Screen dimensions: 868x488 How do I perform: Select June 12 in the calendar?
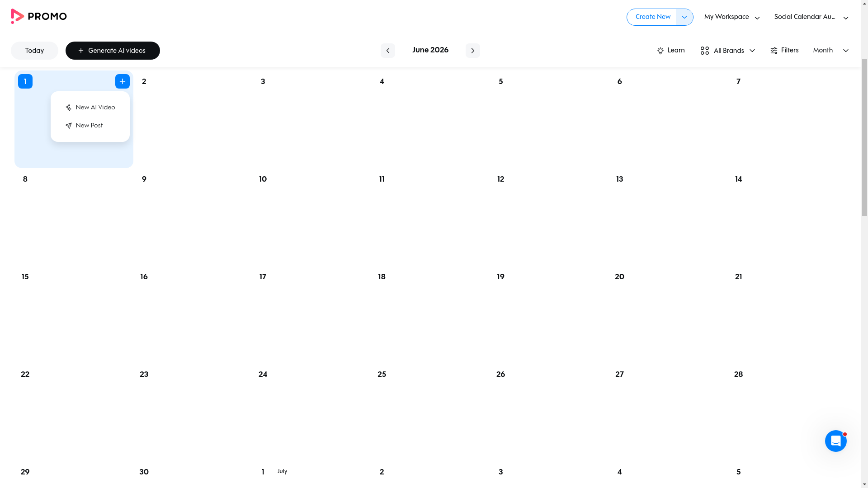(501, 179)
